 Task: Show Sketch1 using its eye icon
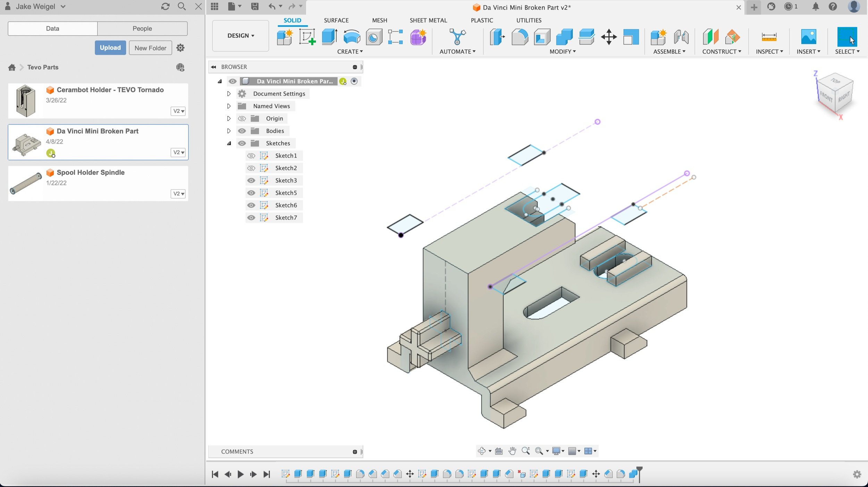(x=251, y=156)
